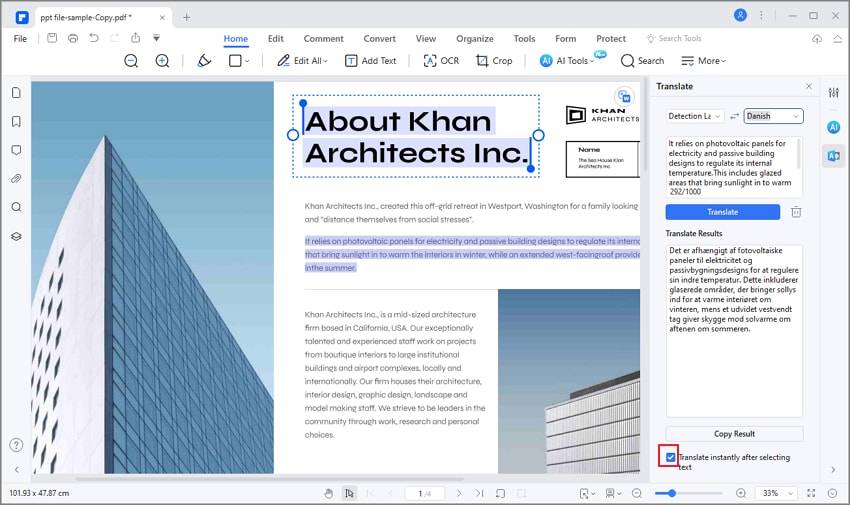The height and width of the screenshot is (505, 850).
Task: Click the Save icon in the quick toolbar
Action: point(52,38)
